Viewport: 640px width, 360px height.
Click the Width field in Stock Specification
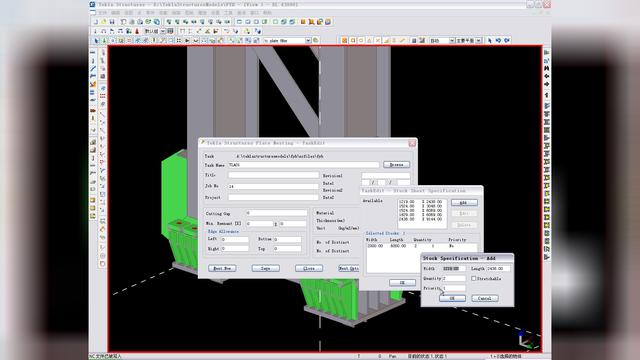454,269
